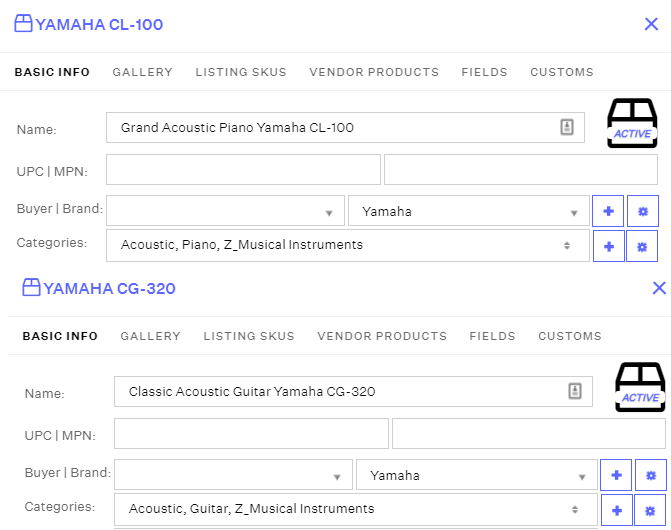Open the gear settings beside CL-100 brand
The height and width of the screenshot is (530, 671).
(642, 211)
